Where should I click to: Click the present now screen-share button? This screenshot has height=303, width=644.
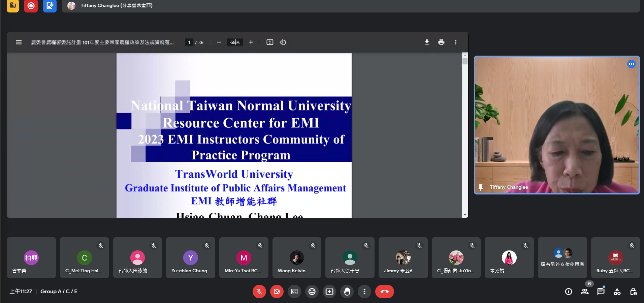coord(329,292)
